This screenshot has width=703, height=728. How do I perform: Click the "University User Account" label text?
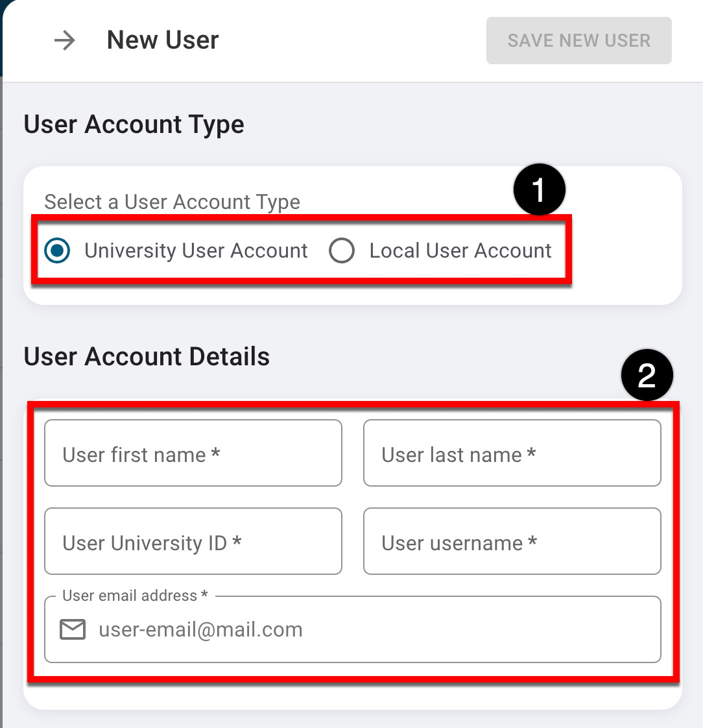click(x=196, y=251)
